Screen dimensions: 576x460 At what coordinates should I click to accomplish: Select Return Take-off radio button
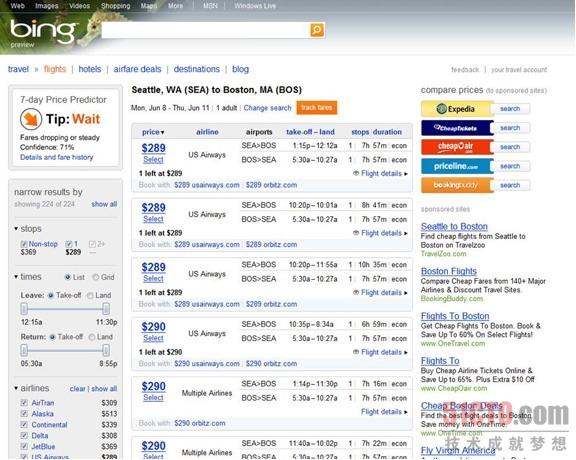coord(53,337)
